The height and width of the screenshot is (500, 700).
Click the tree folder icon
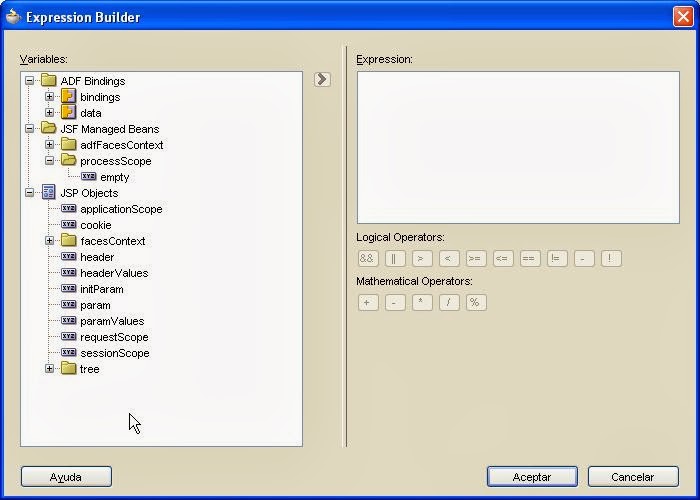[68, 369]
